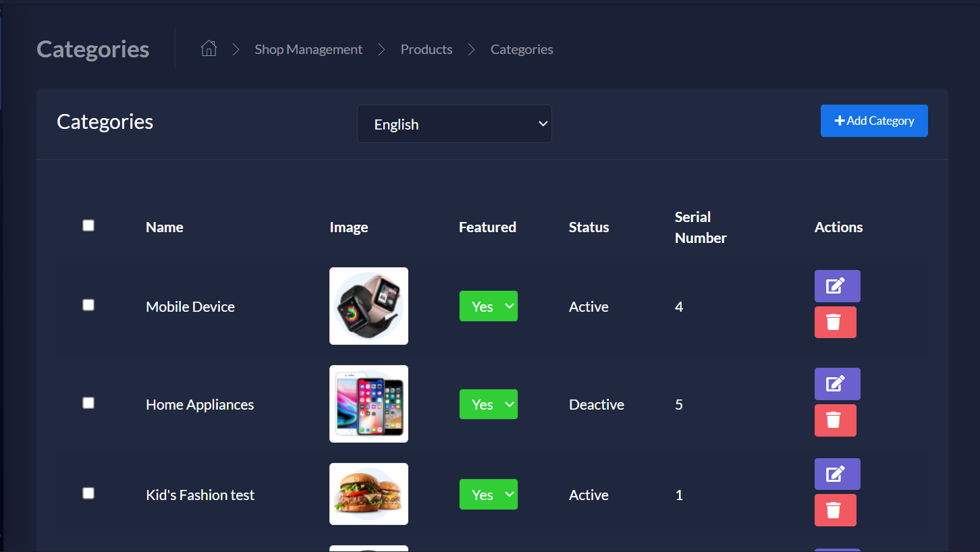Viewport: 980px width, 552px height.
Task: Check the checkbox for Mobile Device row
Action: 88,304
